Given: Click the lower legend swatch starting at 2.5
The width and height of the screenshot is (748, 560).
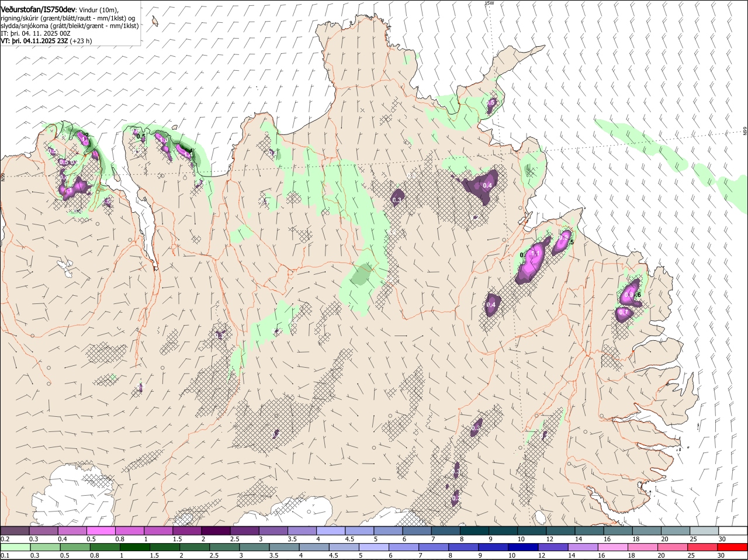Looking at the screenshot, I should coord(224,547).
